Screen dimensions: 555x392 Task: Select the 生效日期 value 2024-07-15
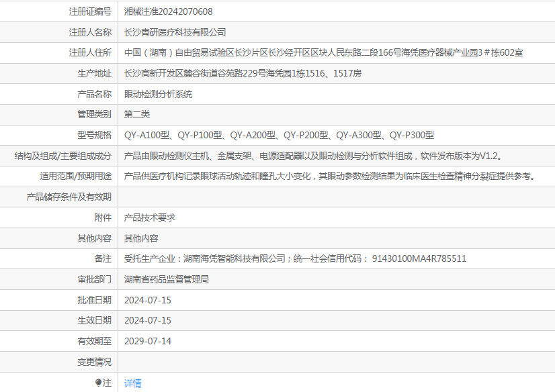coord(148,320)
